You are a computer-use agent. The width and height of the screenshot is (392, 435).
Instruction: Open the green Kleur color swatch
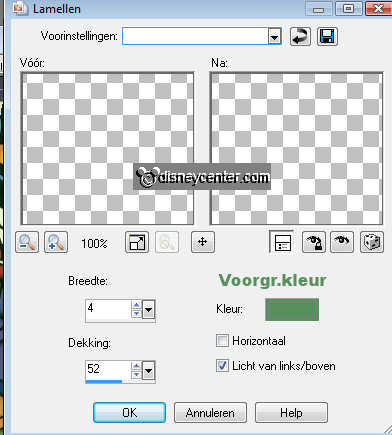click(292, 310)
